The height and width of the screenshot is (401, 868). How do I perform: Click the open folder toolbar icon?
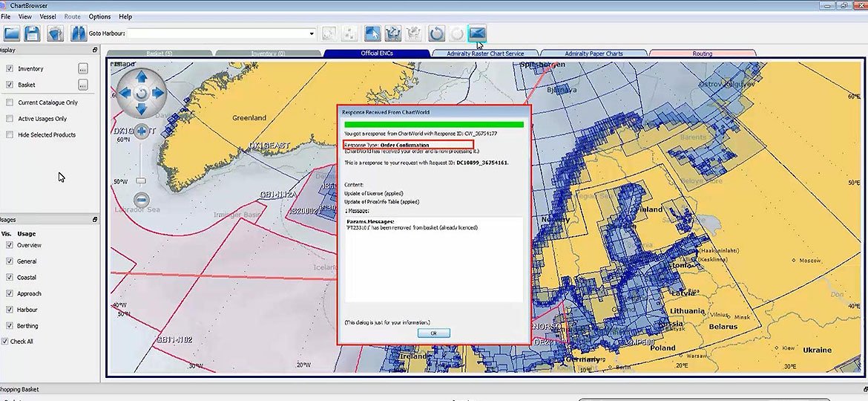(x=12, y=33)
